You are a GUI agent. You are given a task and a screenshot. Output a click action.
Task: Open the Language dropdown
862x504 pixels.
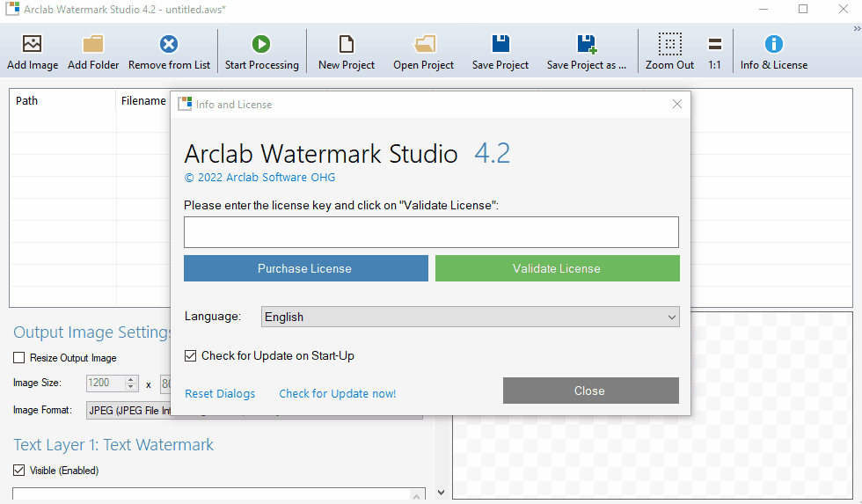470,317
